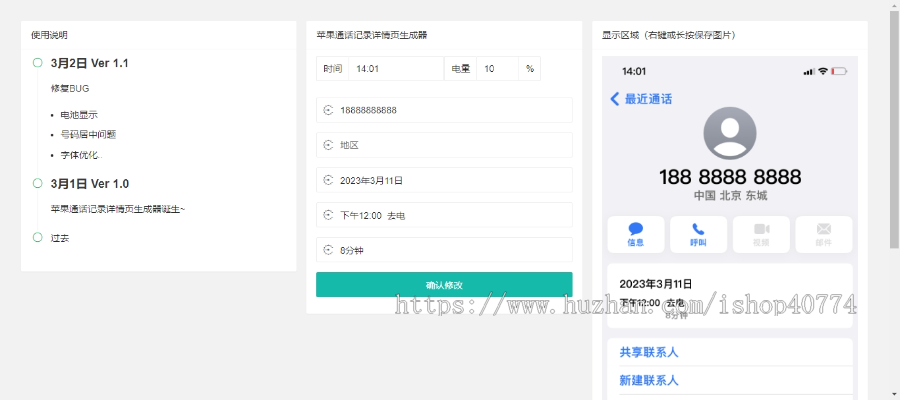Click the battery icon in phone status bar
The width and height of the screenshot is (900, 400).
tap(839, 72)
